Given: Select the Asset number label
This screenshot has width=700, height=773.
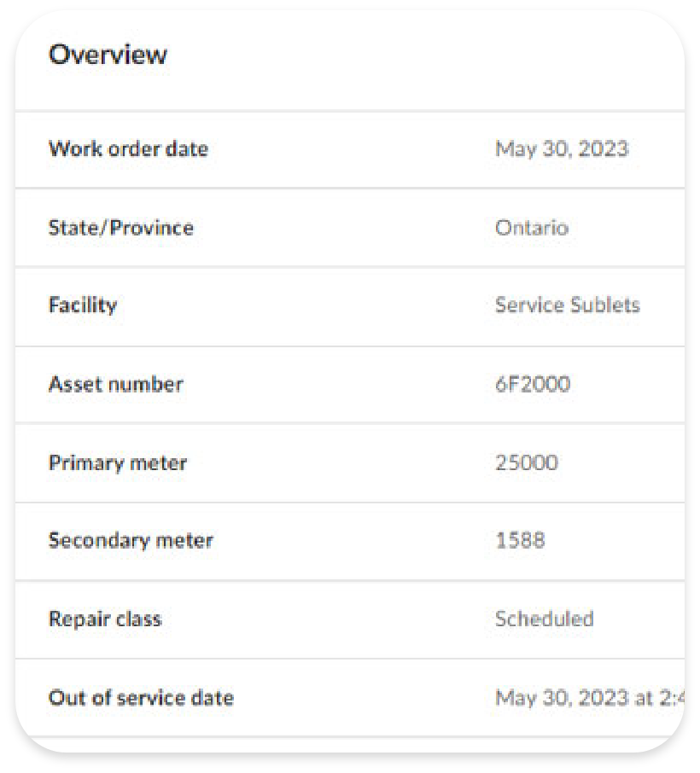Looking at the screenshot, I should click(x=115, y=384).
